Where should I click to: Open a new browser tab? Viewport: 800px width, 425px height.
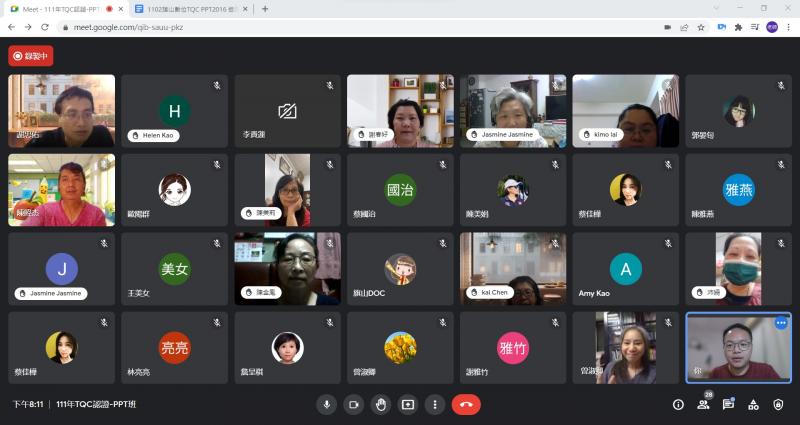point(265,9)
